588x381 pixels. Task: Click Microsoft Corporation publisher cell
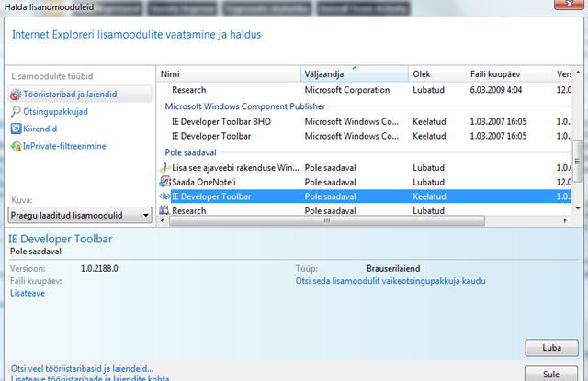pyautogui.click(x=347, y=90)
